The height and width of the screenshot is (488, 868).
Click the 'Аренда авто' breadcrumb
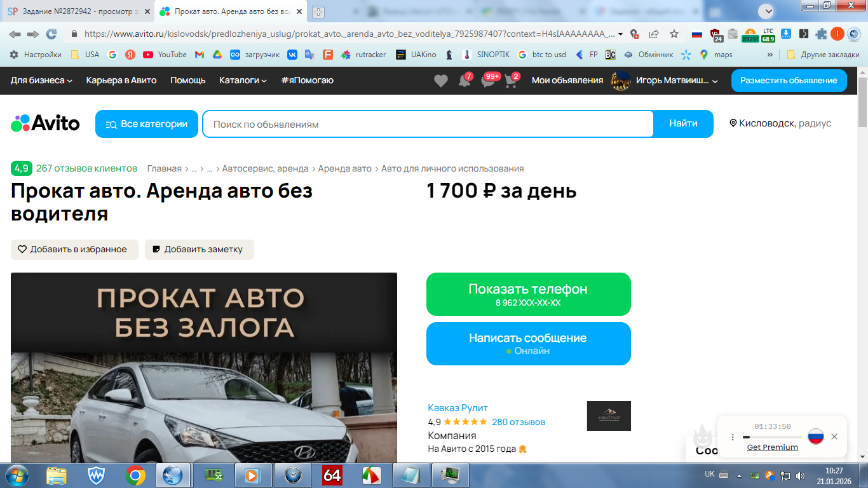[345, 168]
